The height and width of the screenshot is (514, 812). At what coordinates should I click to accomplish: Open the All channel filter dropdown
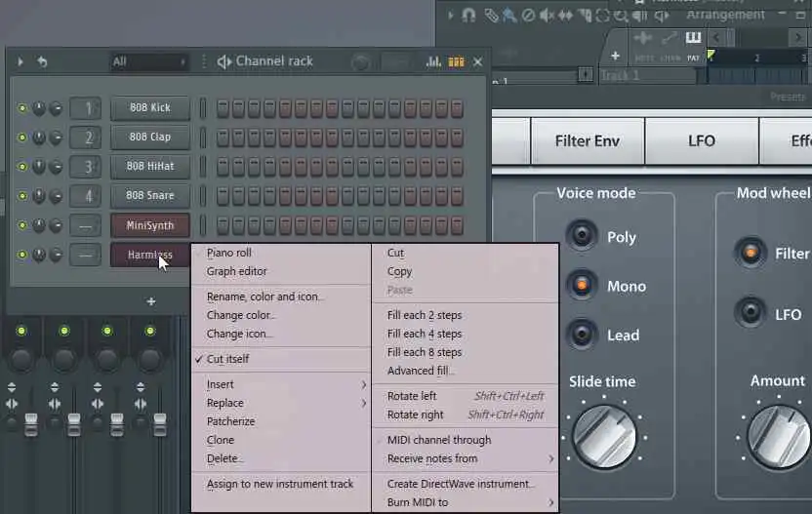coord(149,62)
